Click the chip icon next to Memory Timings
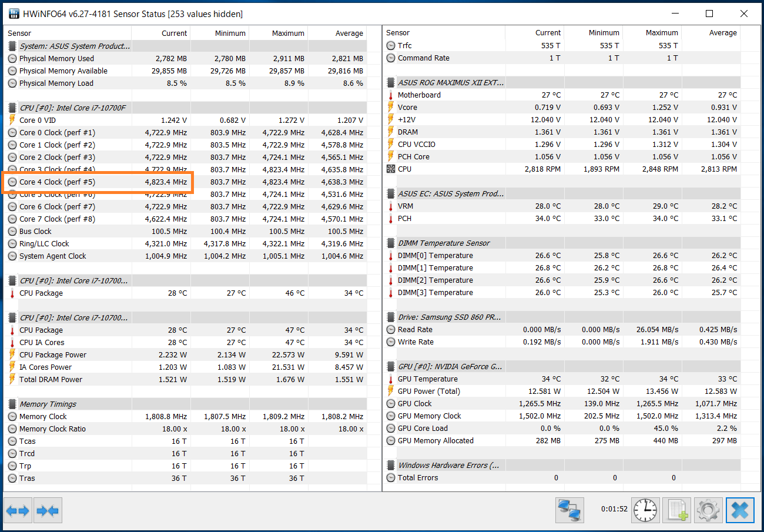This screenshot has width=764, height=532. pyautogui.click(x=12, y=404)
